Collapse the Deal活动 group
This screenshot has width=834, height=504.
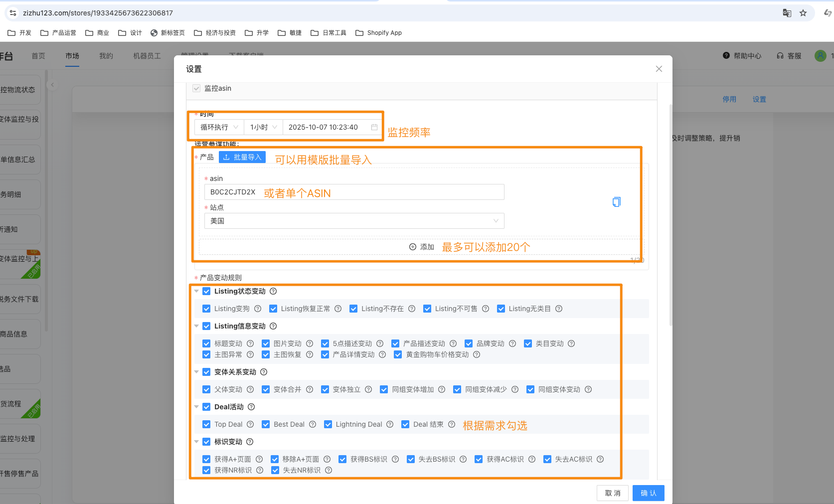(196, 407)
